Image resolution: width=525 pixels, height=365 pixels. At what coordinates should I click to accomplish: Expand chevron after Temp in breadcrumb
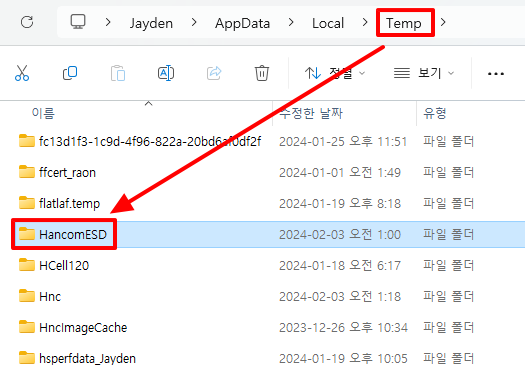coord(443,22)
